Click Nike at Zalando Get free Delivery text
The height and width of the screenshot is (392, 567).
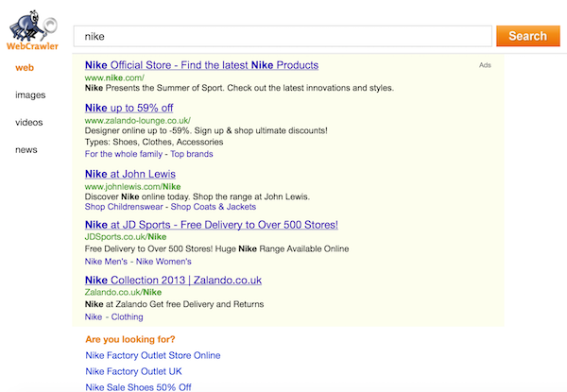click(x=174, y=304)
